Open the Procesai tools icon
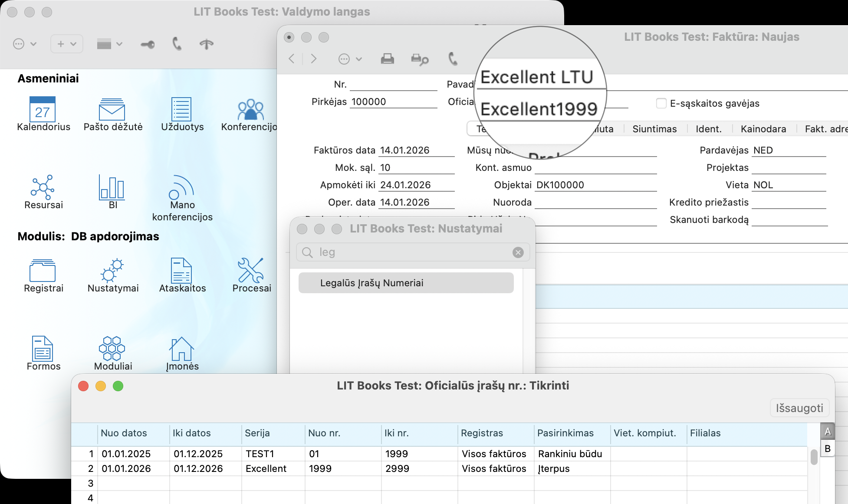The width and height of the screenshot is (848, 504). pyautogui.click(x=251, y=271)
